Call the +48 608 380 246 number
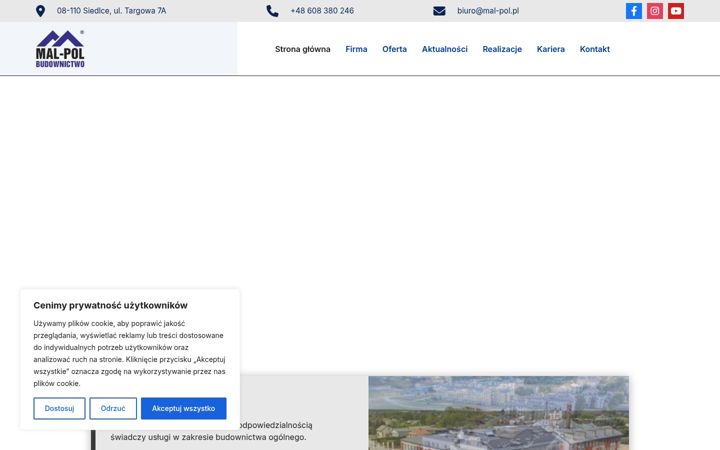Screen dimensions: 720x450 pos(322,11)
